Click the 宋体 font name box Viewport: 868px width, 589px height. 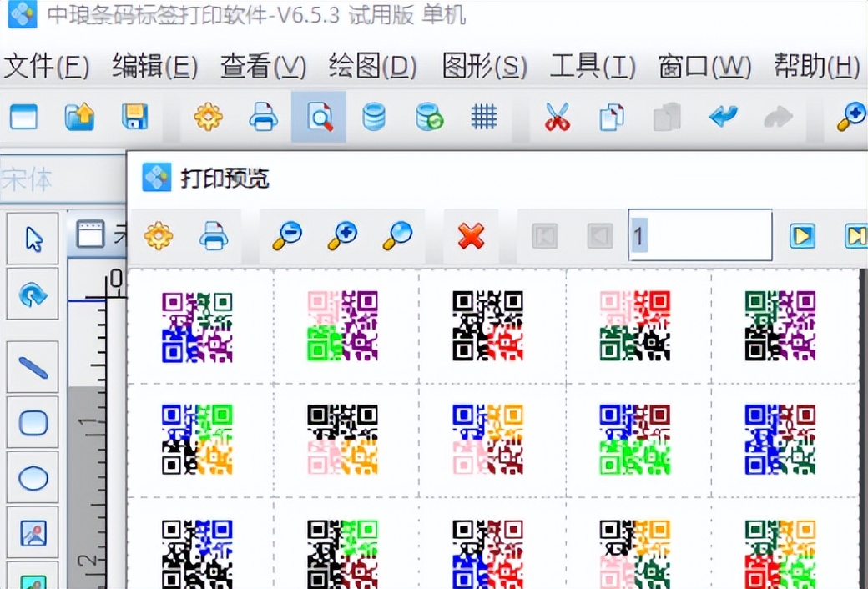pos(62,179)
